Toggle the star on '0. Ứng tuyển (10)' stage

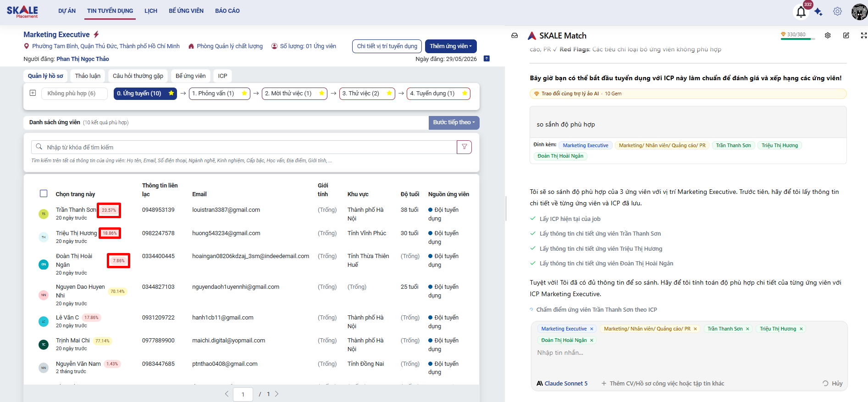(171, 93)
